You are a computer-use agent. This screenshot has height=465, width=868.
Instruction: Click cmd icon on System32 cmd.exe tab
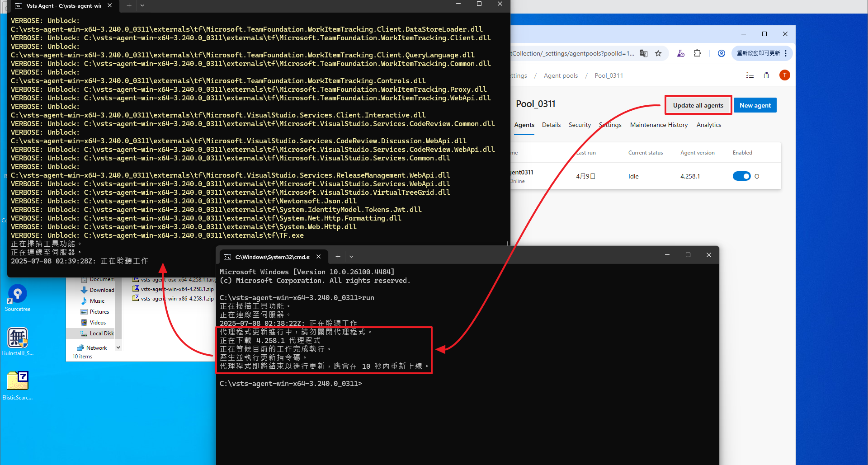(227, 257)
